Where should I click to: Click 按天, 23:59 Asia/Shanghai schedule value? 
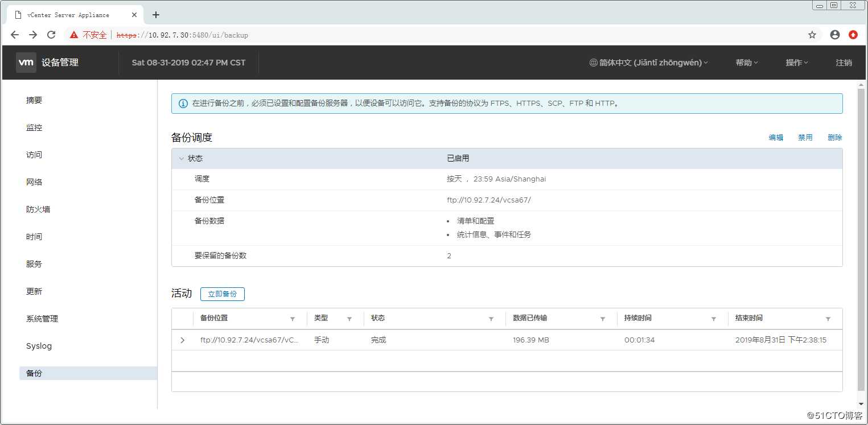click(496, 179)
